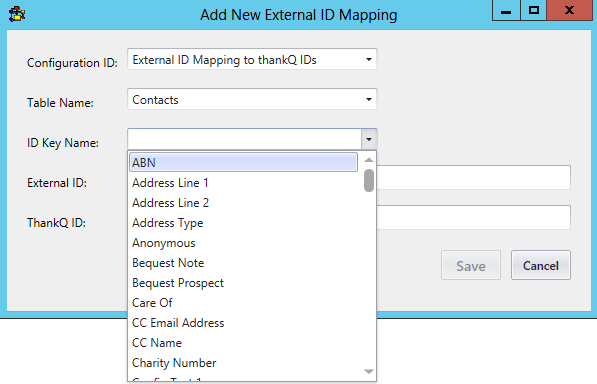Click the Save button
This screenshot has width=597, height=384.
pyautogui.click(x=471, y=265)
